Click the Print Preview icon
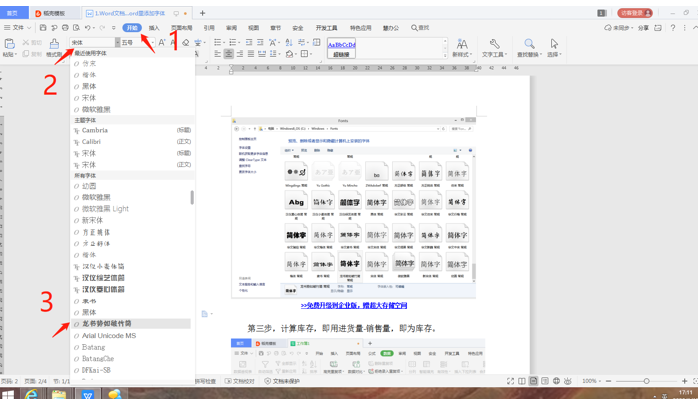Viewport: 698px width, 399px height. 76,28
